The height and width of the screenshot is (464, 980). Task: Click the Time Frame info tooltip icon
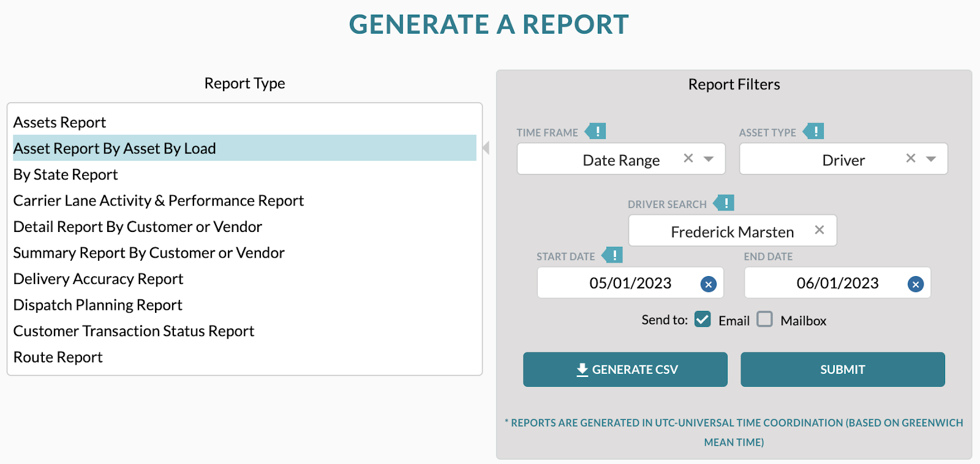596,131
